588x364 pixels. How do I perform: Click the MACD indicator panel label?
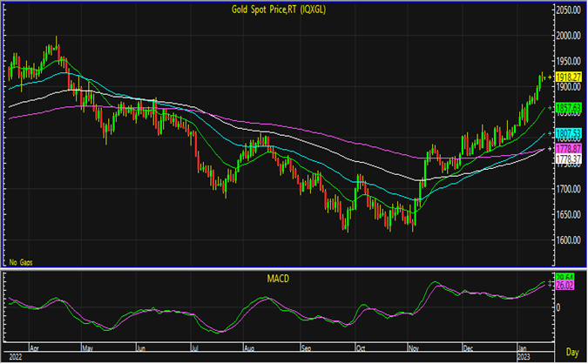click(x=279, y=278)
